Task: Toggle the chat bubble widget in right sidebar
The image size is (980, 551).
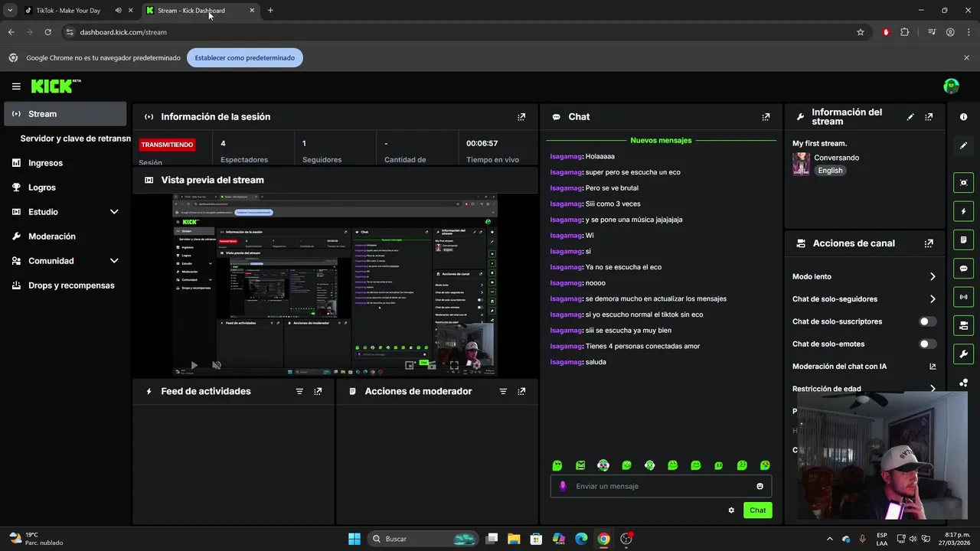Action: pos(963,269)
